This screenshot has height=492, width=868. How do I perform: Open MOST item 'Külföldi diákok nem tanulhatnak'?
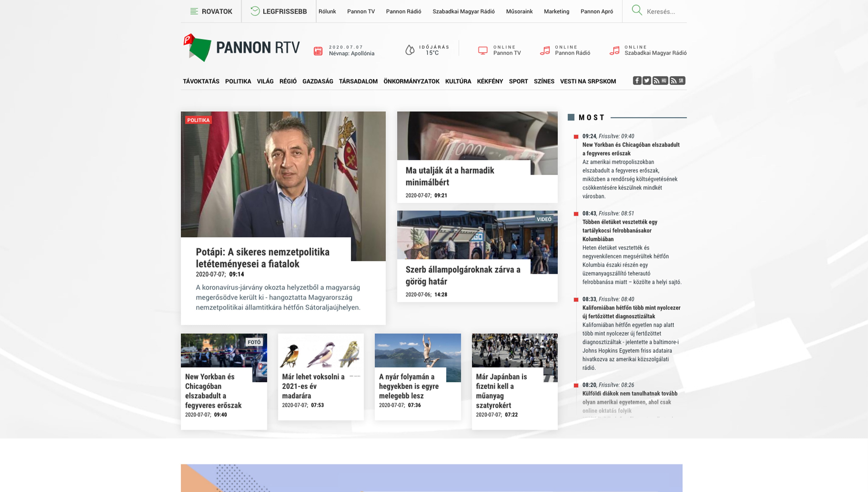(630, 402)
